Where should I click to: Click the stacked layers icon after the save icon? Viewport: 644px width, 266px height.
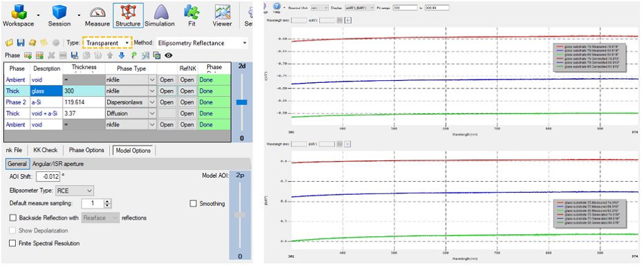[x=32, y=43]
